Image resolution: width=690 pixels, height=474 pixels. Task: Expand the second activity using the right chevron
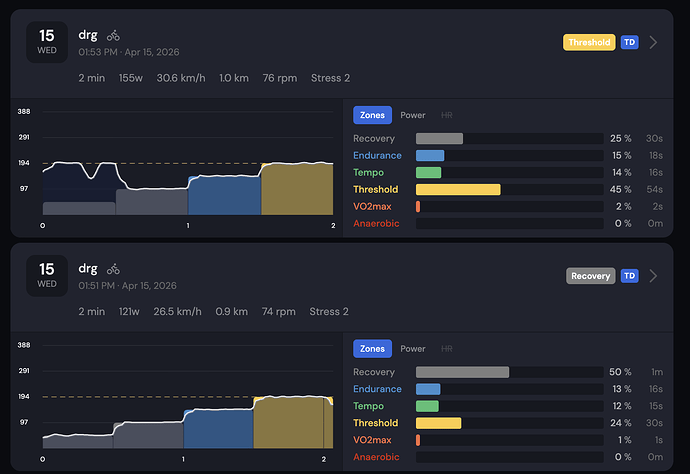tap(654, 276)
